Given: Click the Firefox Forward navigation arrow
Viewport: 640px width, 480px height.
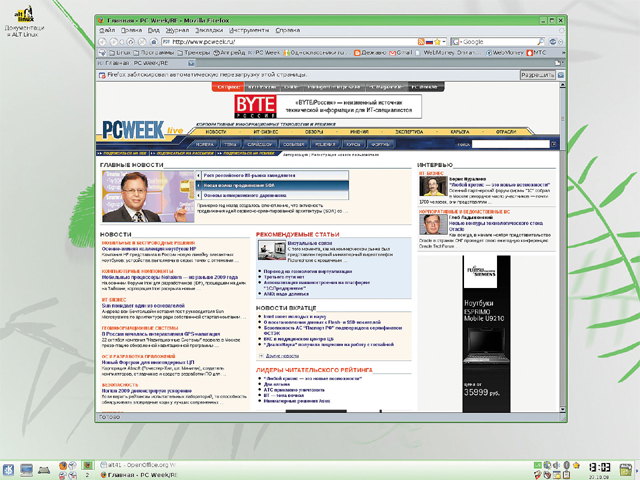Looking at the screenshot, I should tap(113, 42).
